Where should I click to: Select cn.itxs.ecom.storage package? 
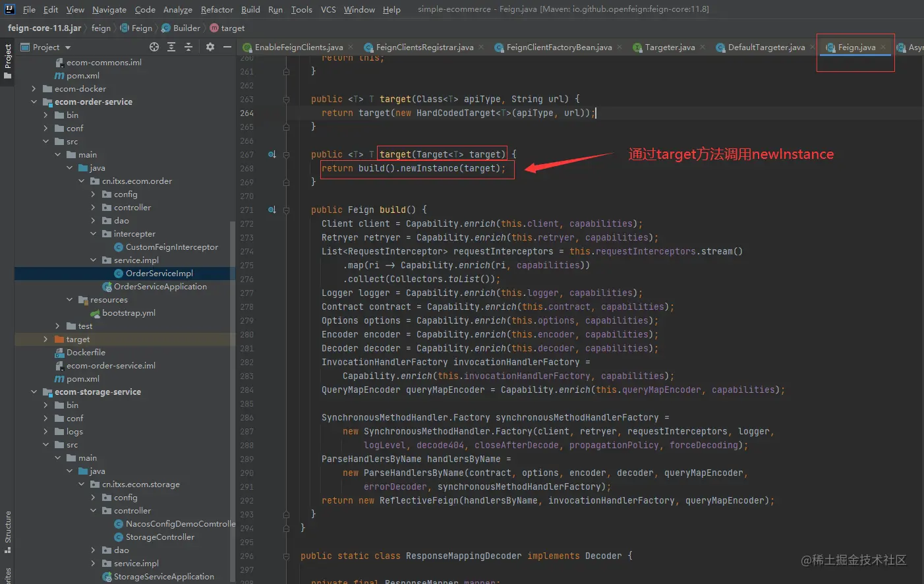pyautogui.click(x=140, y=484)
